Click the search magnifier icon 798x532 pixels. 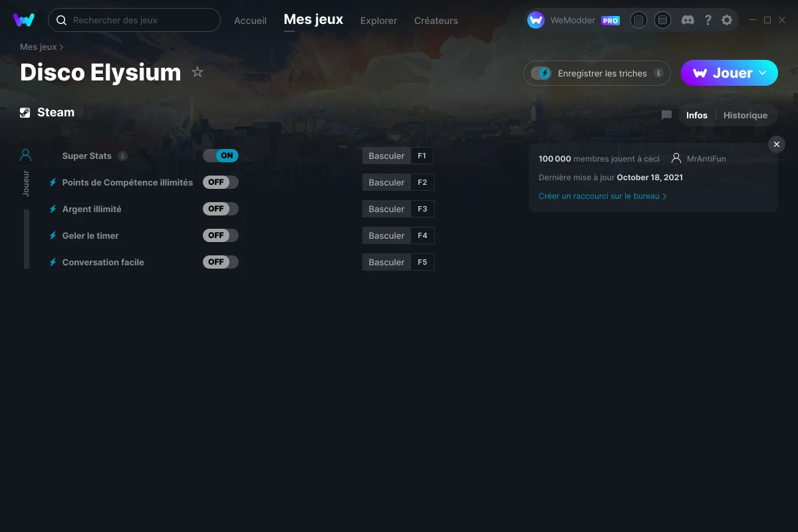[61, 21]
